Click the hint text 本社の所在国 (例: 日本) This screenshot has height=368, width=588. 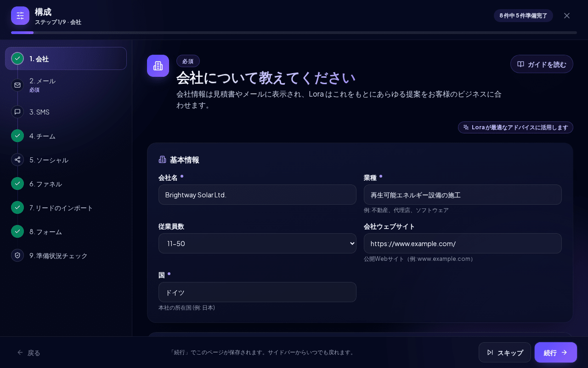pyautogui.click(x=187, y=308)
